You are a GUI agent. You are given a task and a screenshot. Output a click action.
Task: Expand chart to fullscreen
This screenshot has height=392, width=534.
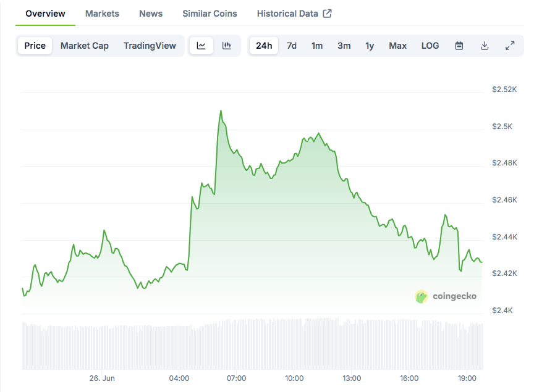pos(510,46)
